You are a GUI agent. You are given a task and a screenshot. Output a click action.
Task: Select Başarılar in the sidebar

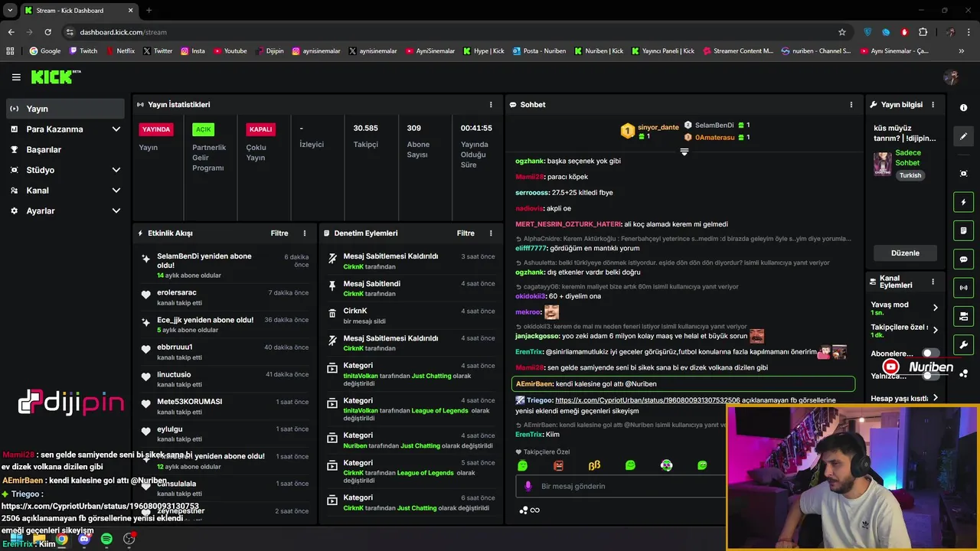(x=65, y=149)
